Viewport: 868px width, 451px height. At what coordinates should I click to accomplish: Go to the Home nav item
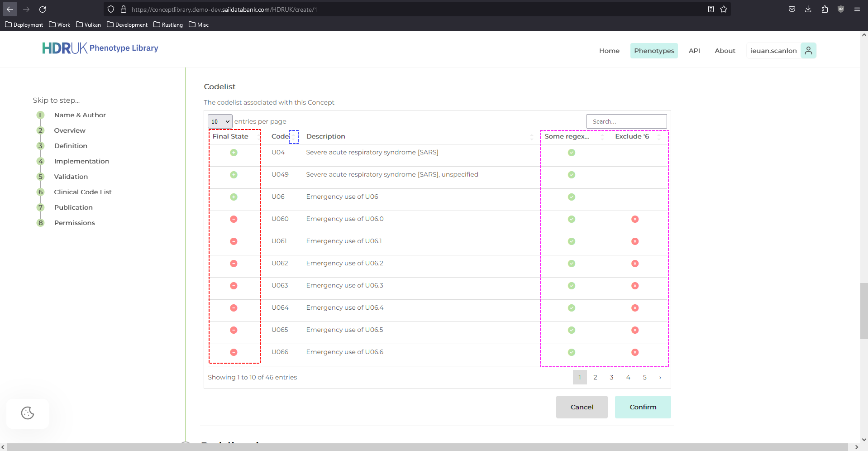click(609, 51)
